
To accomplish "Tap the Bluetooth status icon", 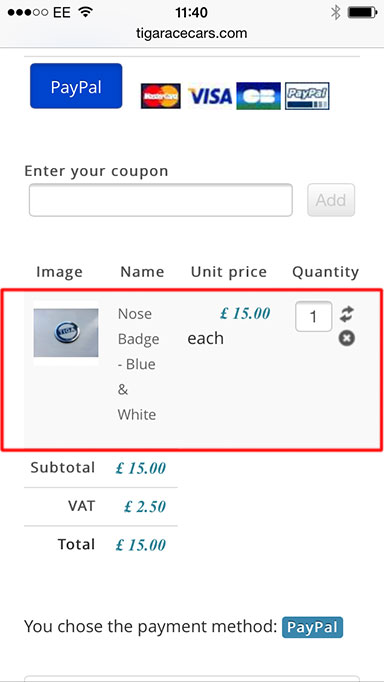I will click(335, 13).
